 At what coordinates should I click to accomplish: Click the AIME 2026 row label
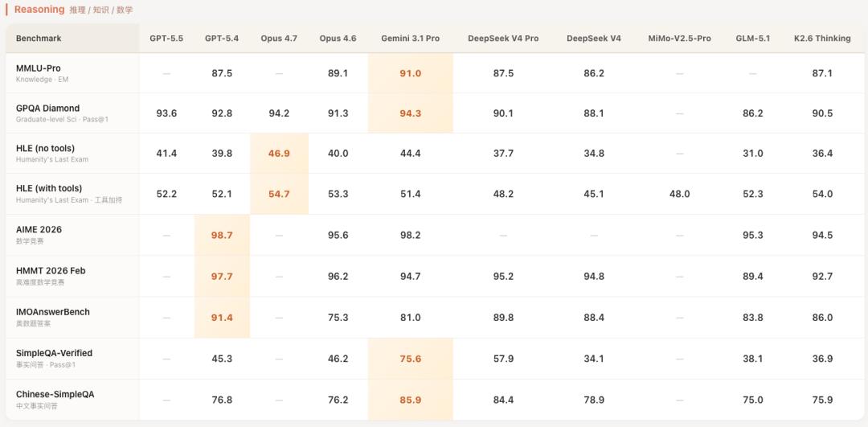(x=39, y=229)
